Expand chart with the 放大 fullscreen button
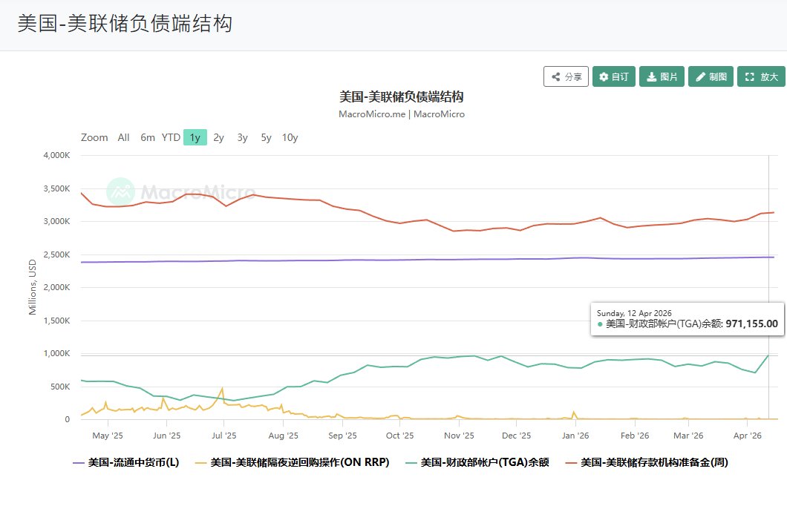Image resolution: width=787 pixels, height=532 pixels. pyautogui.click(x=761, y=76)
